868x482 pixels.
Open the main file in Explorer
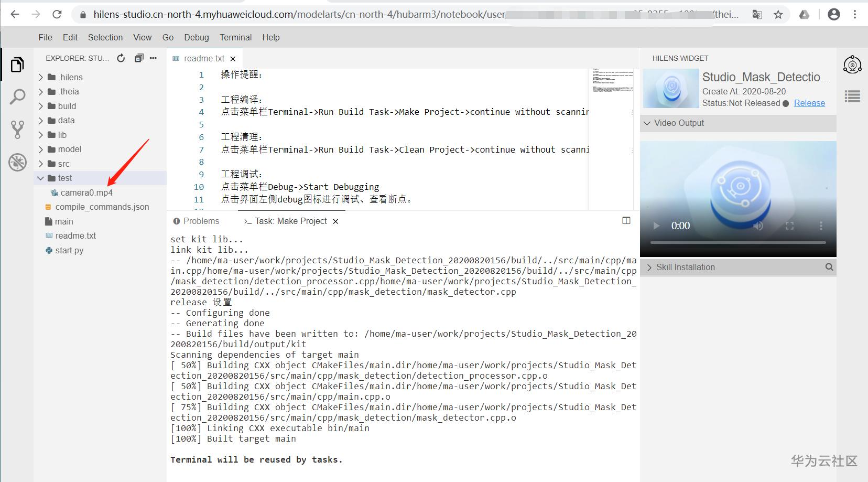64,221
